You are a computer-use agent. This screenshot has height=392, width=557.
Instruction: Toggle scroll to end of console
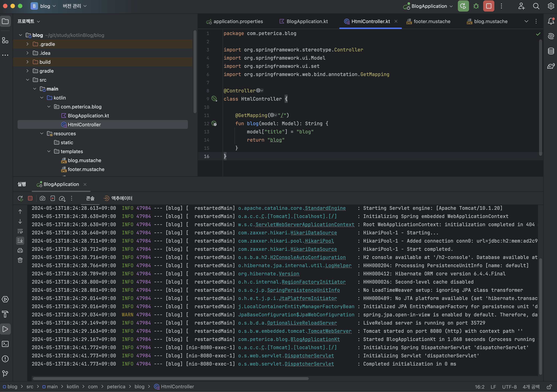pos(20,241)
